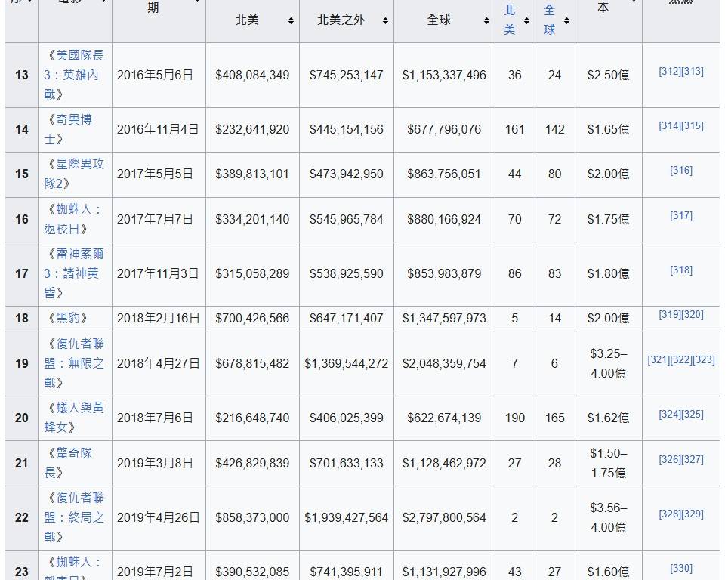
Task: Select the North America gross $232,641,920
Action: pos(252,129)
